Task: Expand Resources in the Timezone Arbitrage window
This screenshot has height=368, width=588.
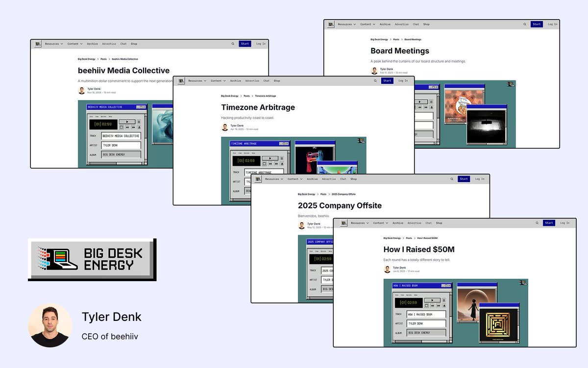Action: tap(197, 80)
